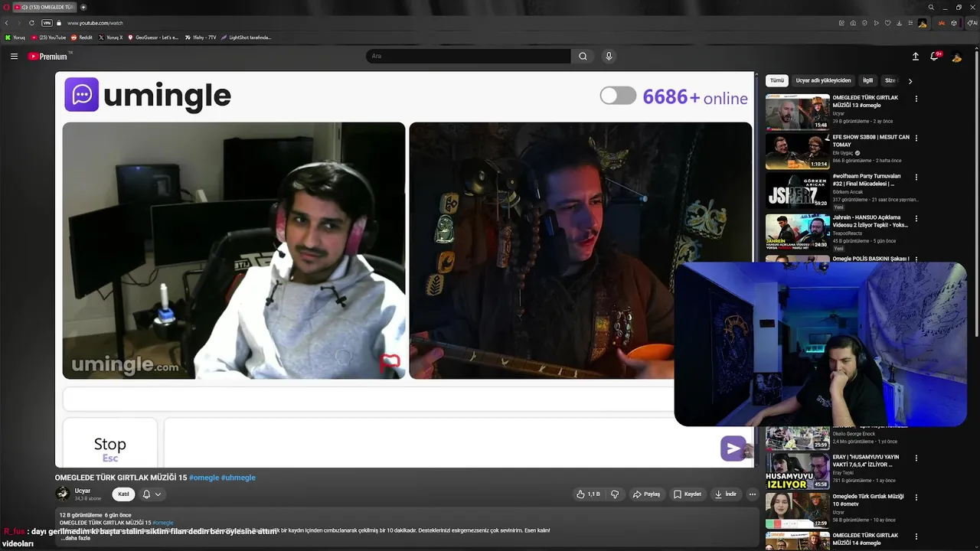Screen dimensions: 980x551
Task: Like the video (1,1 B)
Action: [588, 494]
